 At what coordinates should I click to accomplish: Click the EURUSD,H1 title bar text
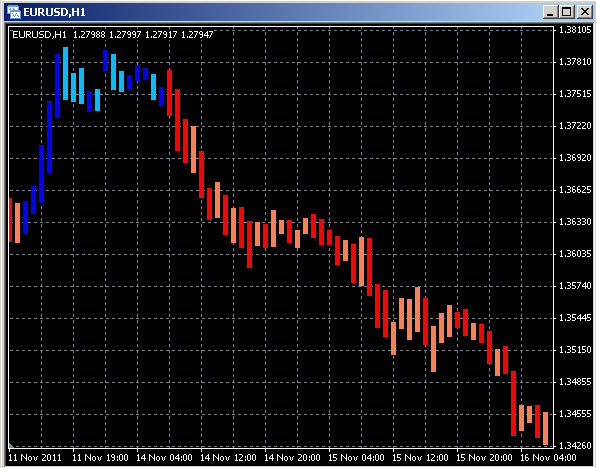point(54,13)
